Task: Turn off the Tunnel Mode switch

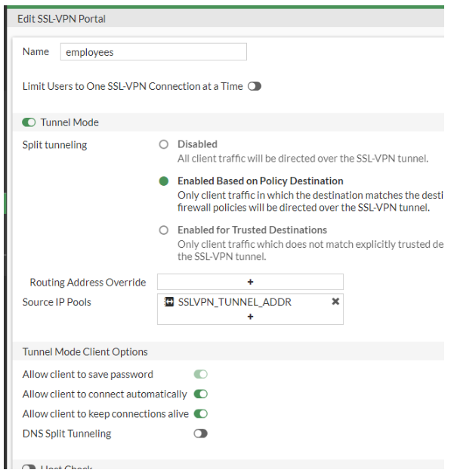Action: pos(29,122)
